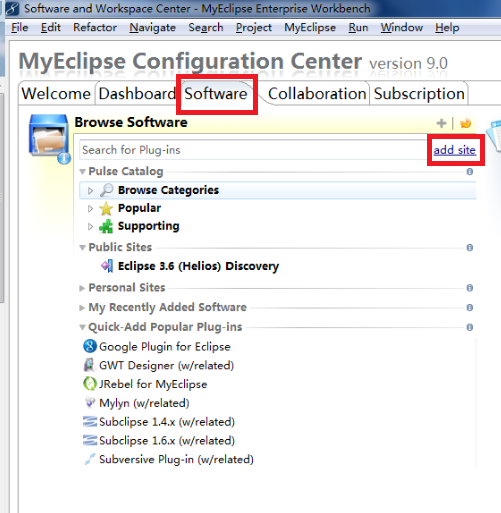The width and height of the screenshot is (501, 513).
Task: Click Subclipse 1.6.x (w/related) text
Action: 167,440
